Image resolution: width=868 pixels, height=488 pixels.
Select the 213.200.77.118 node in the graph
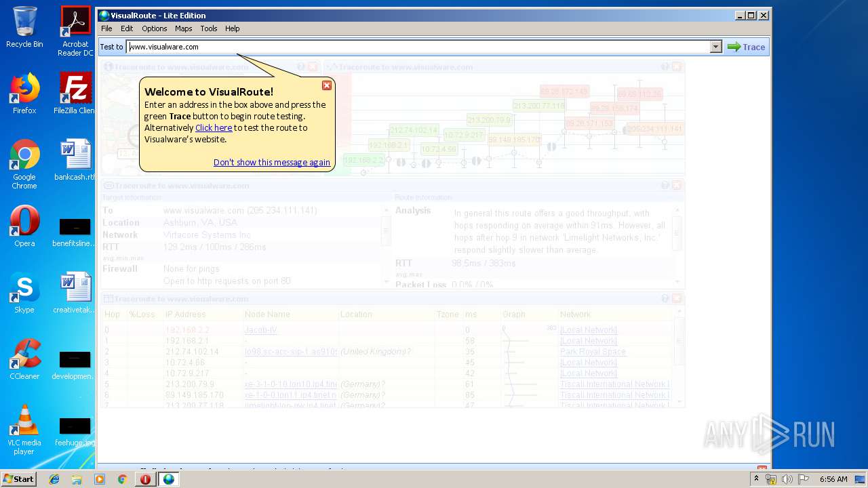[539, 106]
